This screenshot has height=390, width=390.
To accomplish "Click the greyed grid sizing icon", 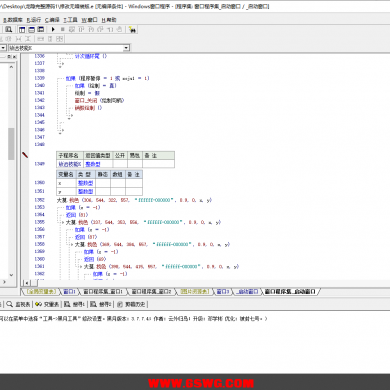I will 59,39.
